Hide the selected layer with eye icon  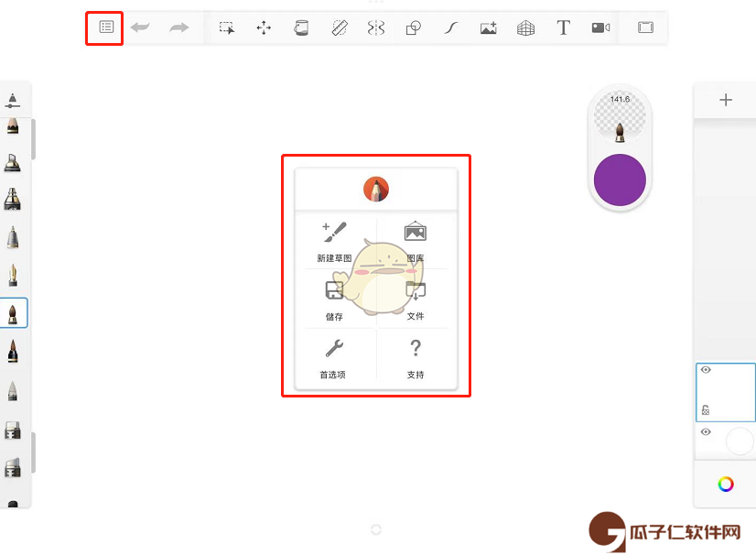(706, 370)
